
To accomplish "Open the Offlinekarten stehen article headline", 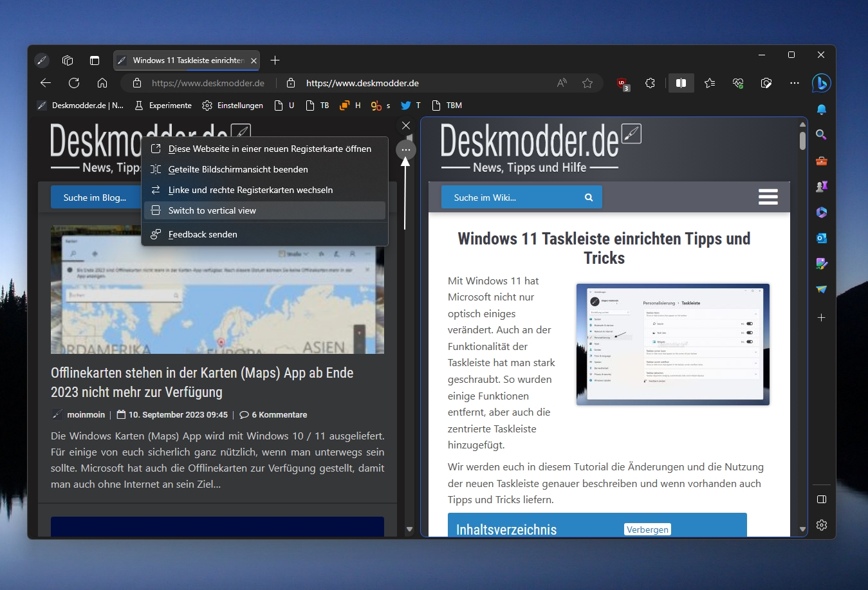I will click(202, 382).
